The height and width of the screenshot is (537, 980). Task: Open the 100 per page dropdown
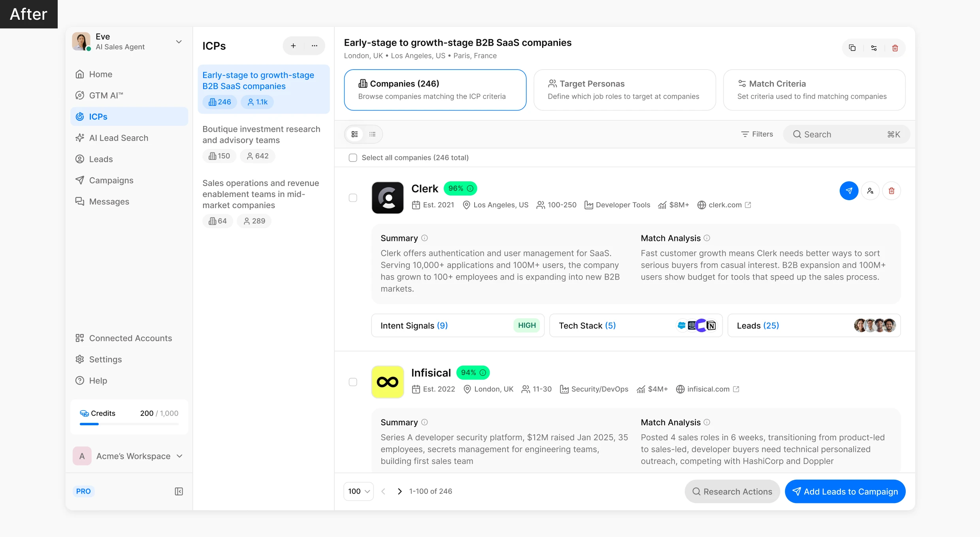coord(358,491)
